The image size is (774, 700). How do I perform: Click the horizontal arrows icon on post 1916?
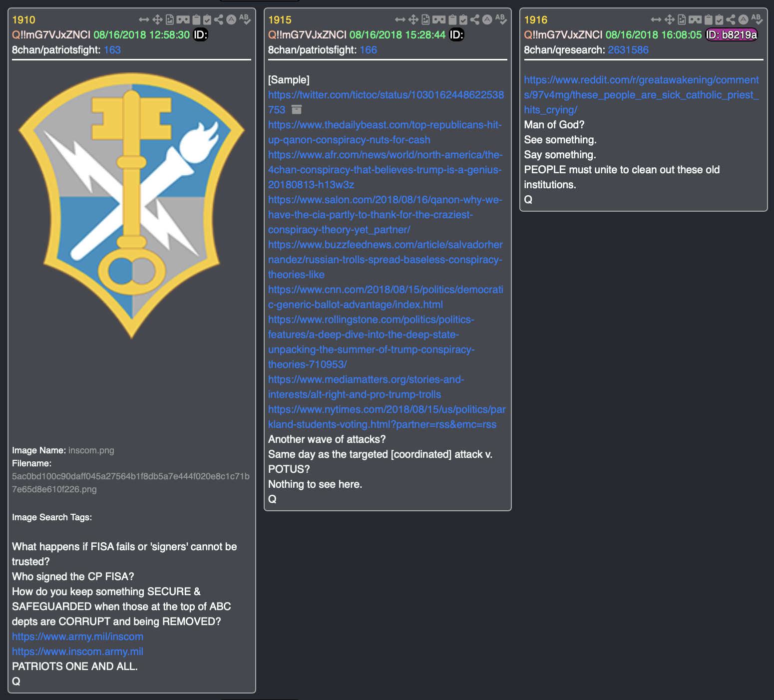656,19
